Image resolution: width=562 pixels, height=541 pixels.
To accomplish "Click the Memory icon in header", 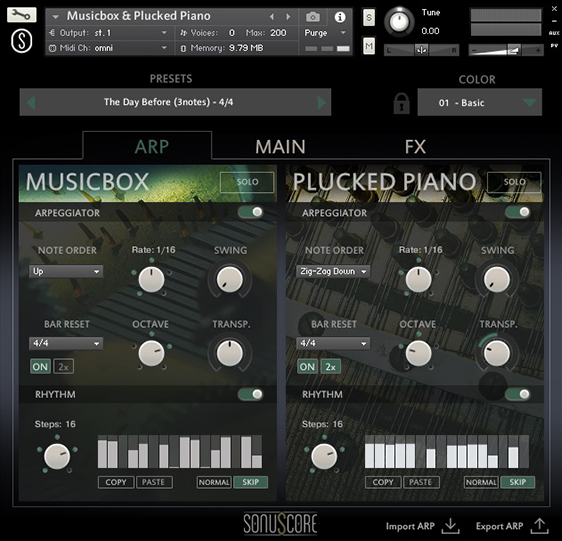I will pyautogui.click(x=184, y=48).
